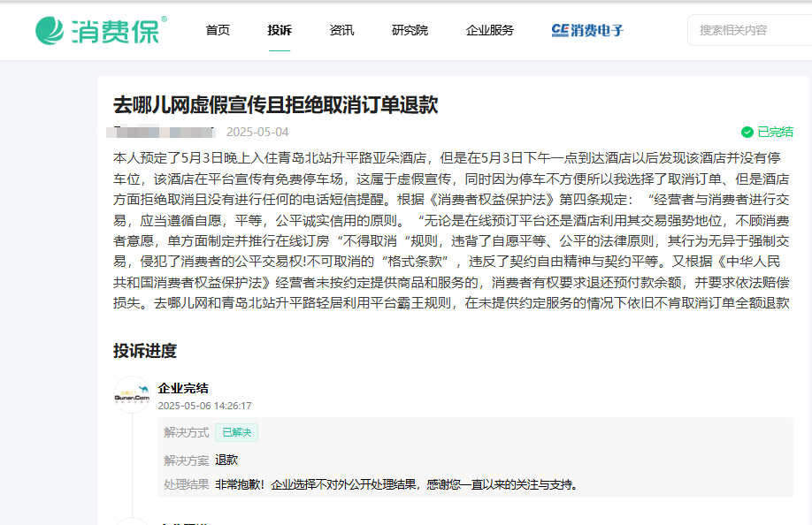Focus the 搜索相关内容 search box
Viewport: 812px width, 525px height.
(750, 31)
